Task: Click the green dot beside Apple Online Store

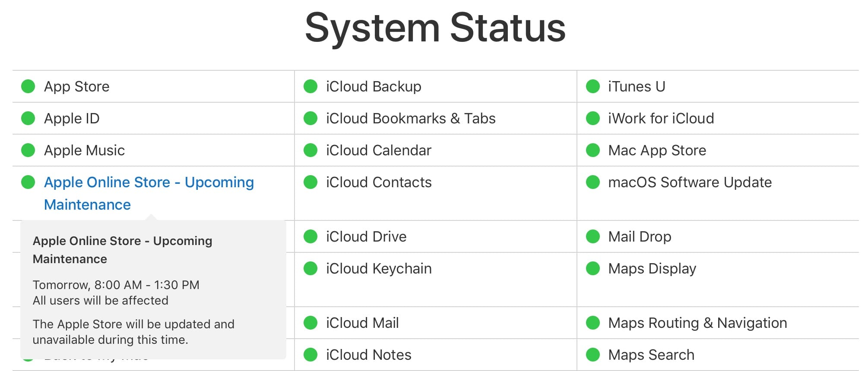Action: click(x=28, y=182)
